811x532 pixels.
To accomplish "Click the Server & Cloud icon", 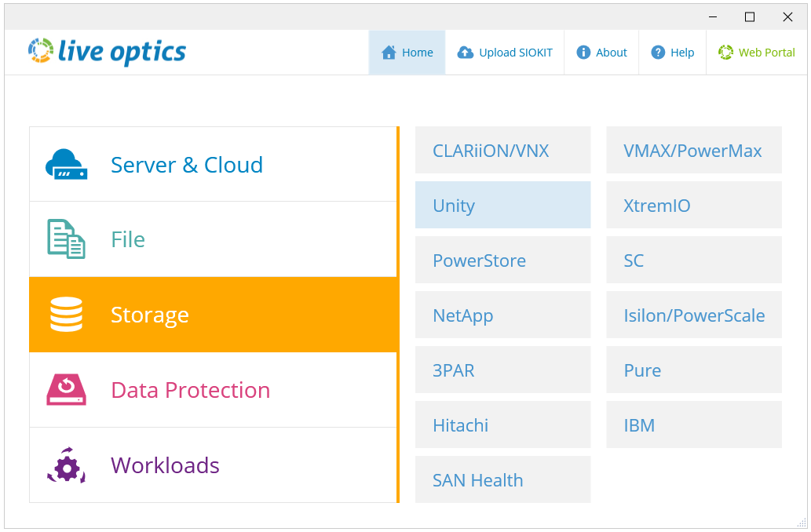I will pos(66,165).
